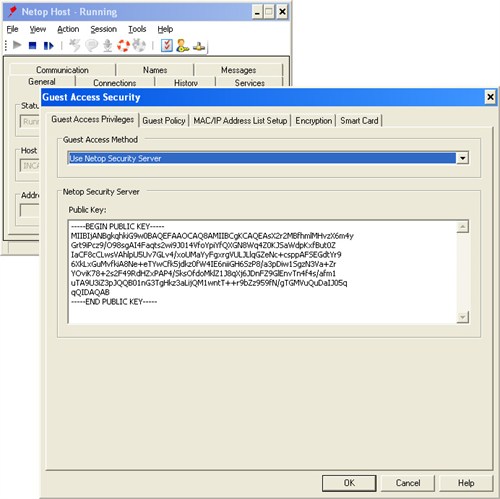The height and width of the screenshot is (499, 500).
Task: Open the Help menu in Netop Host
Action: 165,29
